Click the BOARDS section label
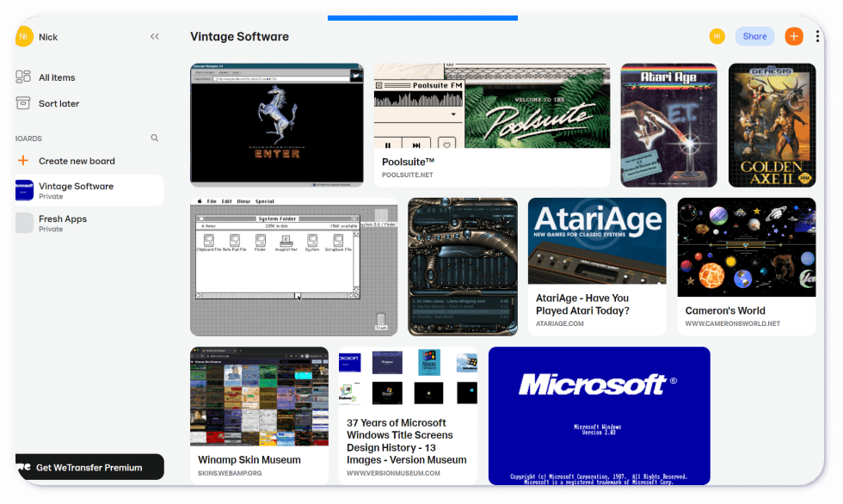The height and width of the screenshot is (504, 843). (28, 138)
